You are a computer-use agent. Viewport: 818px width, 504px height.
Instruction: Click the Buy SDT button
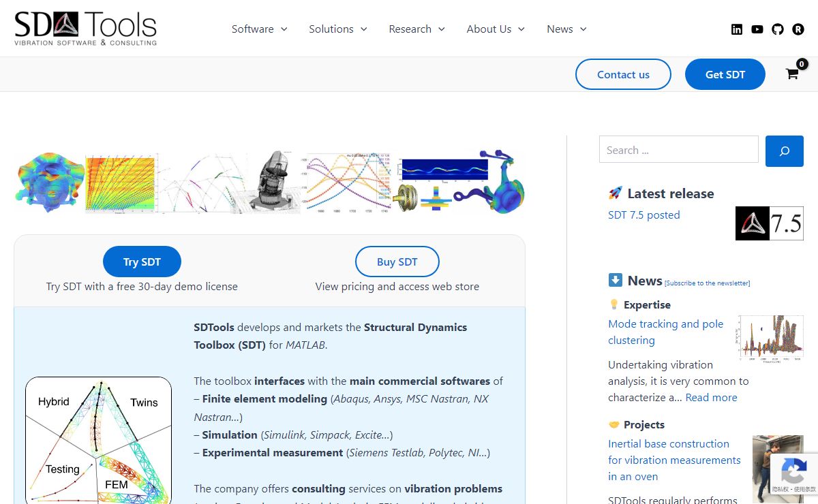(x=397, y=262)
